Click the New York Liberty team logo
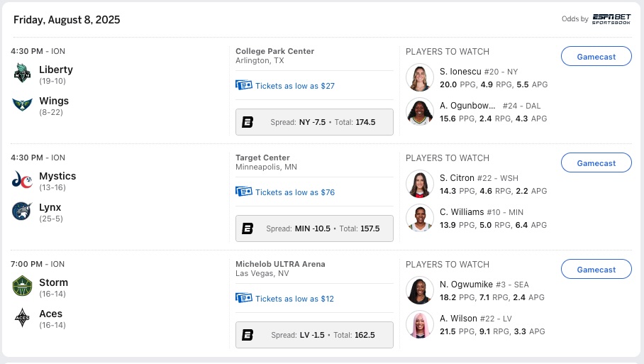The image size is (644, 364). tap(22, 73)
